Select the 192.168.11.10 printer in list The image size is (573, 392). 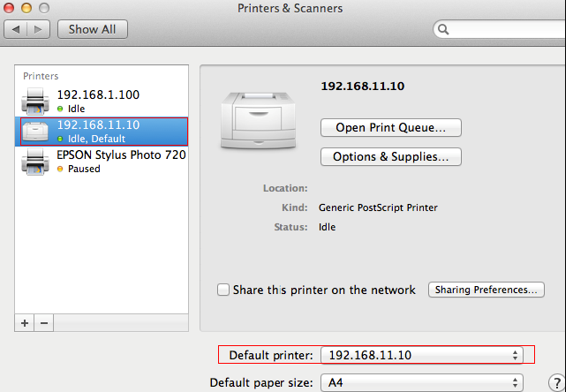[102, 132]
